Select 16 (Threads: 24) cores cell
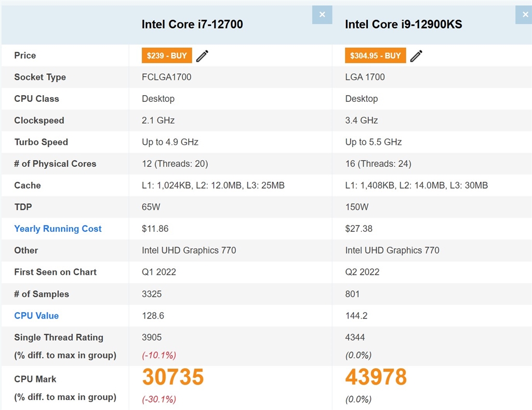Screen dimensions: 532x410 [378, 164]
